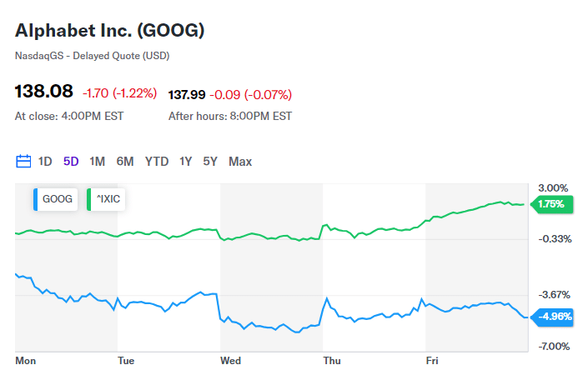This screenshot has width=588, height=390.
Task: Select the 1D time range
Action: (x=46, y=162)
